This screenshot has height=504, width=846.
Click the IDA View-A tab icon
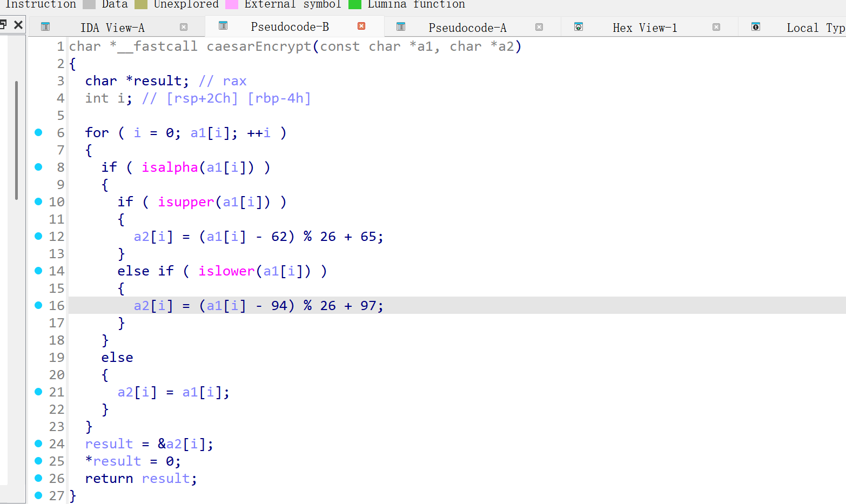pos(45,27)
